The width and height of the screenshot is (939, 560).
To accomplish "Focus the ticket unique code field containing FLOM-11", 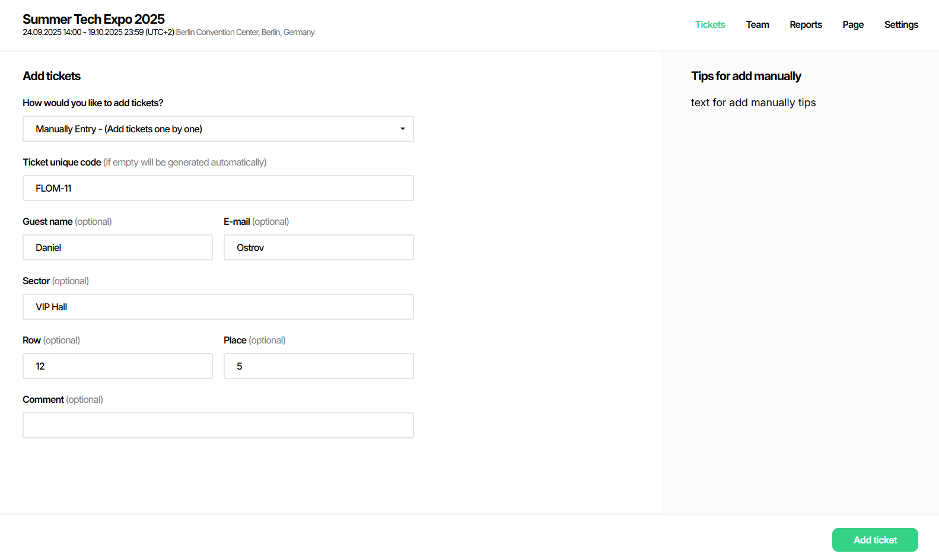I will (218, 188).
